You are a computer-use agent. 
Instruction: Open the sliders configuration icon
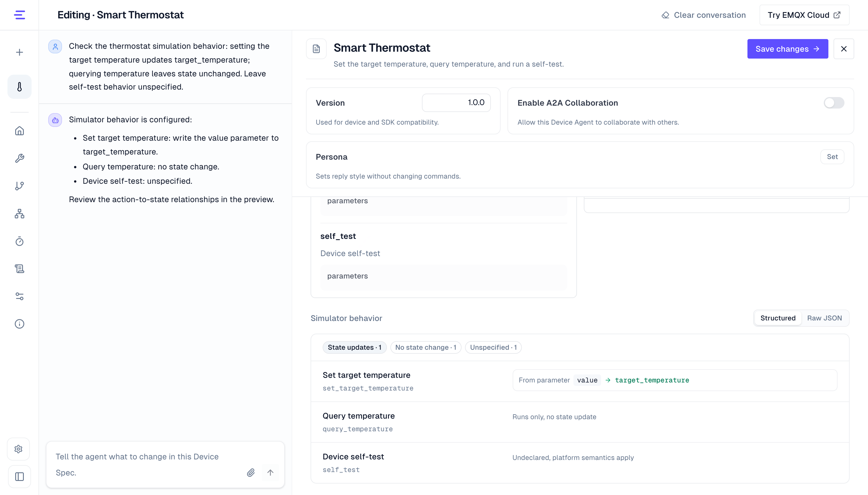(19, 296)
